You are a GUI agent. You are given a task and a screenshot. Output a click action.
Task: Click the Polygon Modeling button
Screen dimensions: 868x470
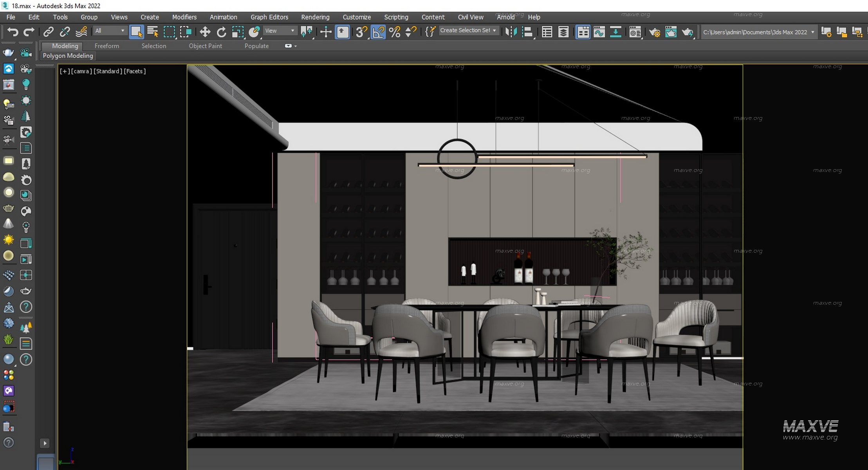[68, 56]
